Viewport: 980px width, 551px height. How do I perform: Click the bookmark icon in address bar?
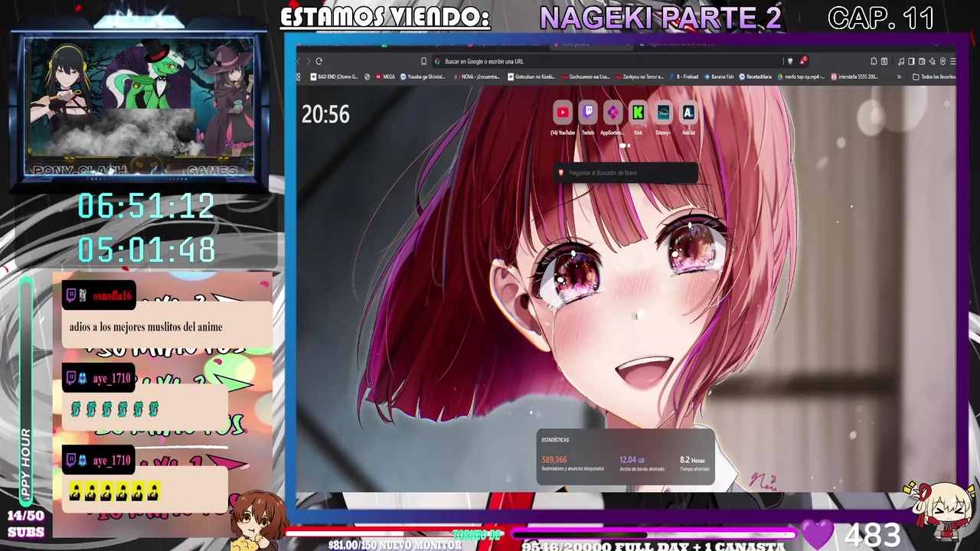coord(423,61)
